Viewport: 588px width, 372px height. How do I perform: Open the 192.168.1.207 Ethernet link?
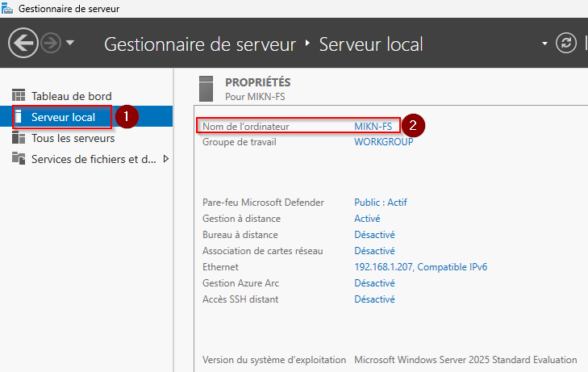tap(421, 267)
